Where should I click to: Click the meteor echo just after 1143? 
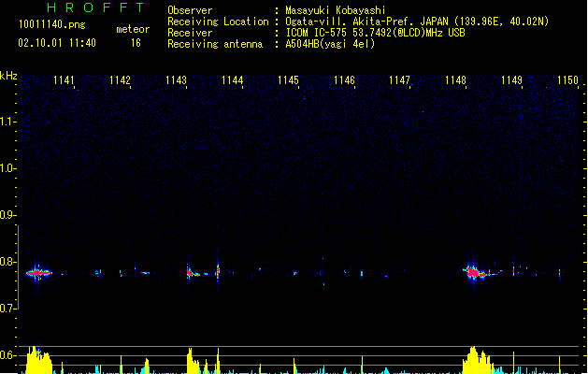point(193,273)
